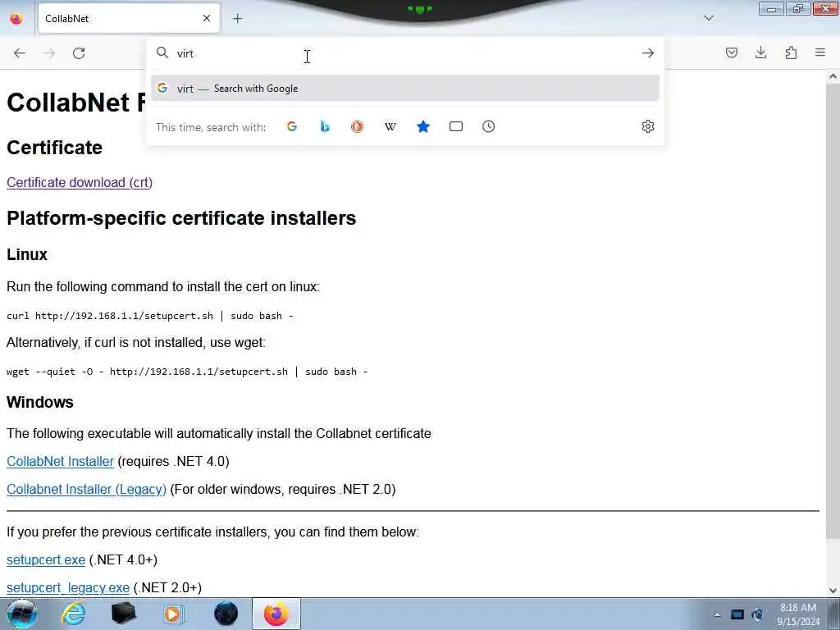Open the Extensions panel
Viewport: 840px width, 630px height.
pos(791,52)
